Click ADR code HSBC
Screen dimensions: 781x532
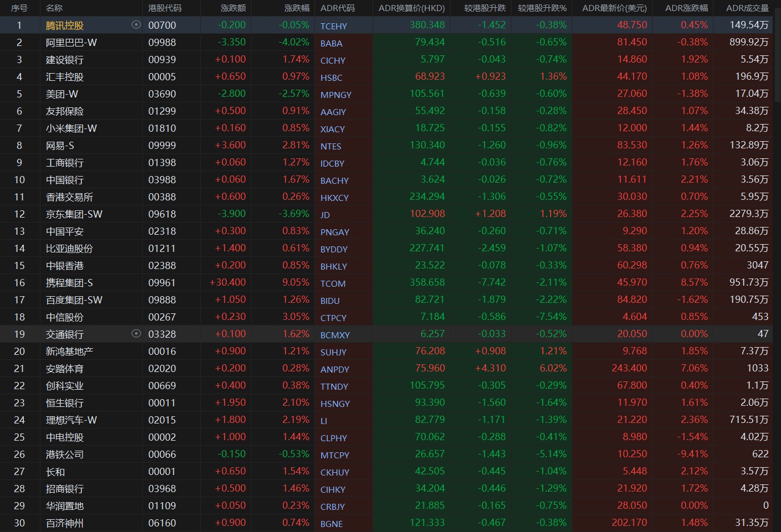[332, 78]
